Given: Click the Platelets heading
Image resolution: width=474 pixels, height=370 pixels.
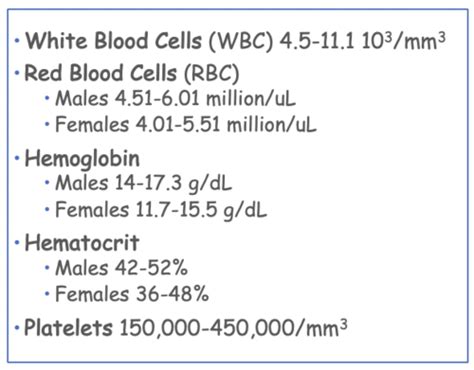Looking at the screenshot, I should (68, 328).
